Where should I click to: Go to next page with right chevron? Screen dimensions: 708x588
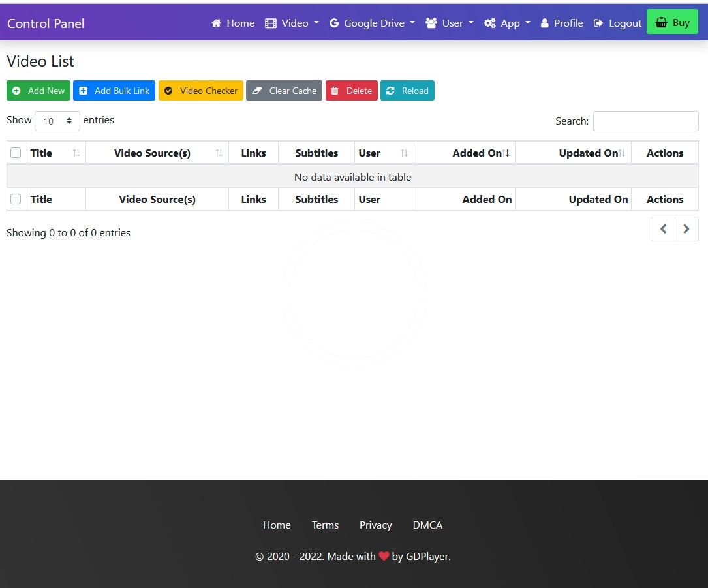tap(686, 229)
